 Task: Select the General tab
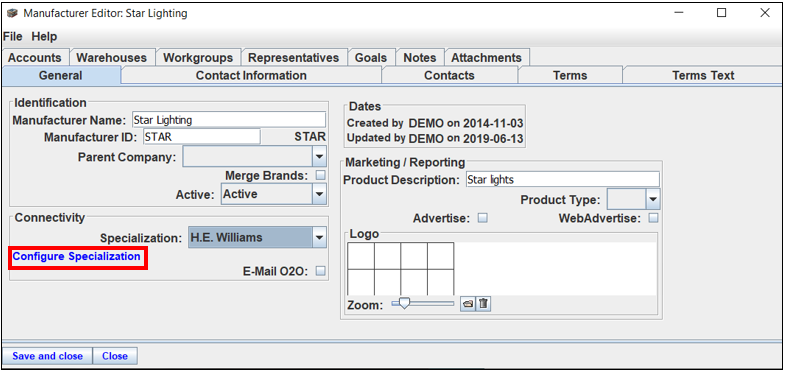point(61,75)
